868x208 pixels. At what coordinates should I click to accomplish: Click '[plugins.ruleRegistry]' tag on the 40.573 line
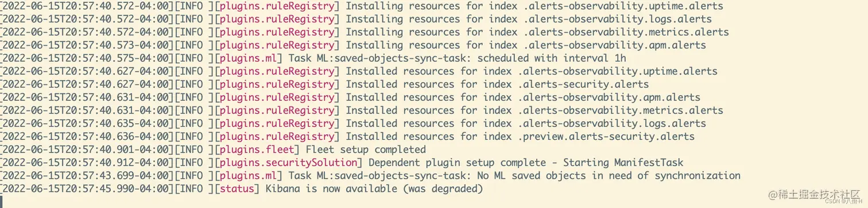coord(277,45)
